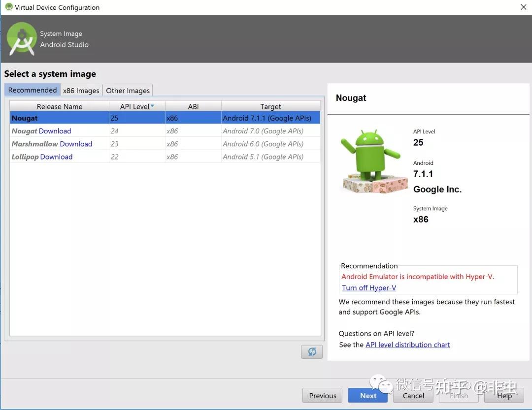Click the Android Studio logo in header
Screen dimensions: 532x410
pyautogui.click(x=22, y=39)
